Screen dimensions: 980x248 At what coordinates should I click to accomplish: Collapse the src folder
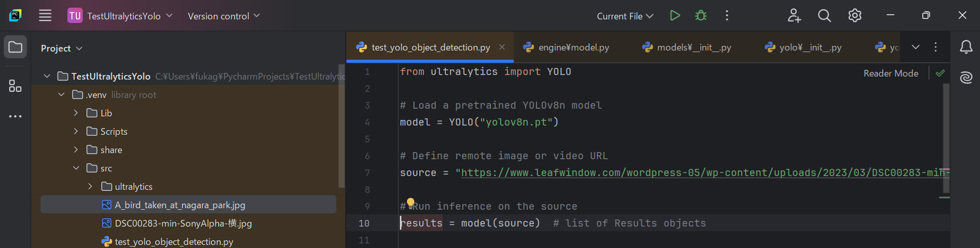pyautogui.click(x=76, y=168)
